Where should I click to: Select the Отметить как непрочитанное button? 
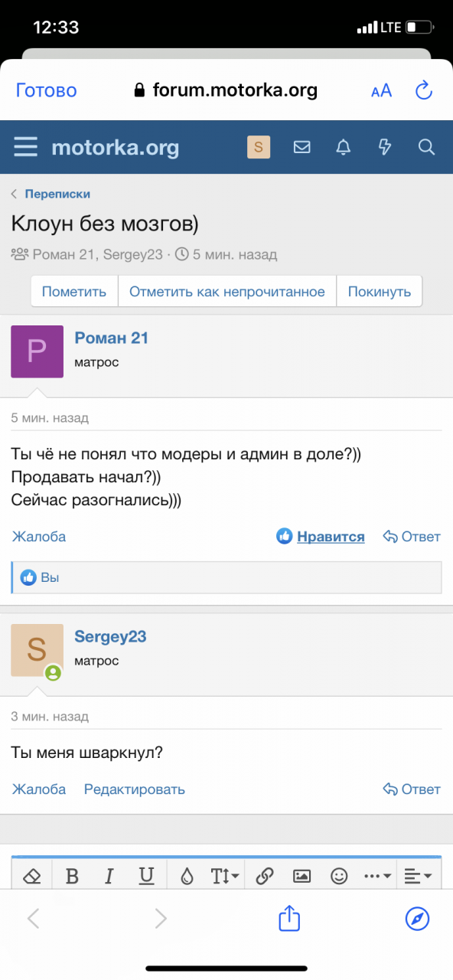227,292
